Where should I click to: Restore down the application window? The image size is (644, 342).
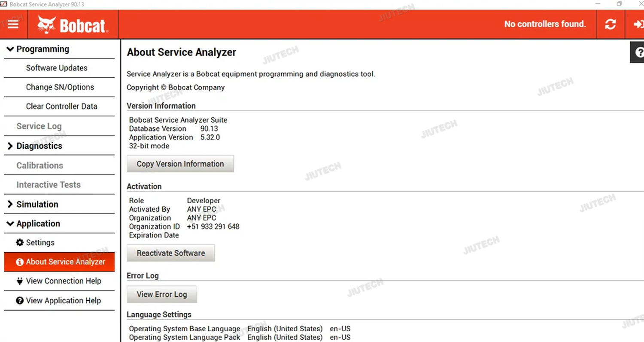click(619, 4)
